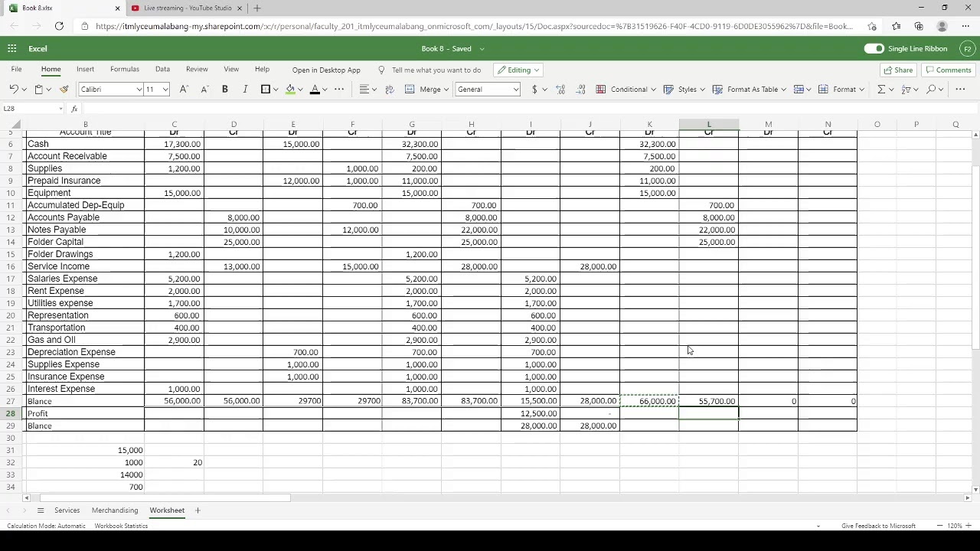Image resolution: width=980 pixels, height=551 pixels.
Task: Open the all sheets list icon
Action: tap(41, 510)
